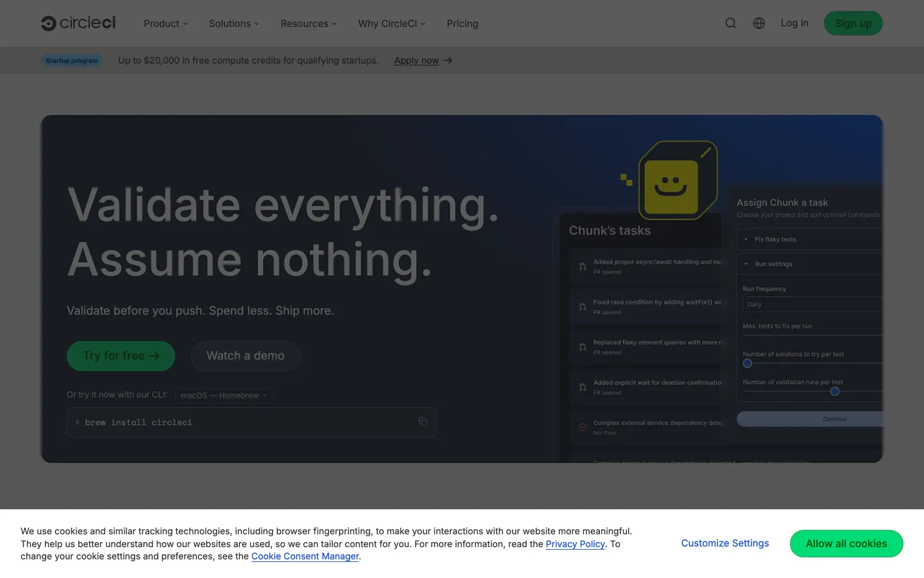Viewport: 924px width, 578px height.
Task: Click the 'Chunk's tasks' heading
Action: pyautogui.click(x=610, y=231)
